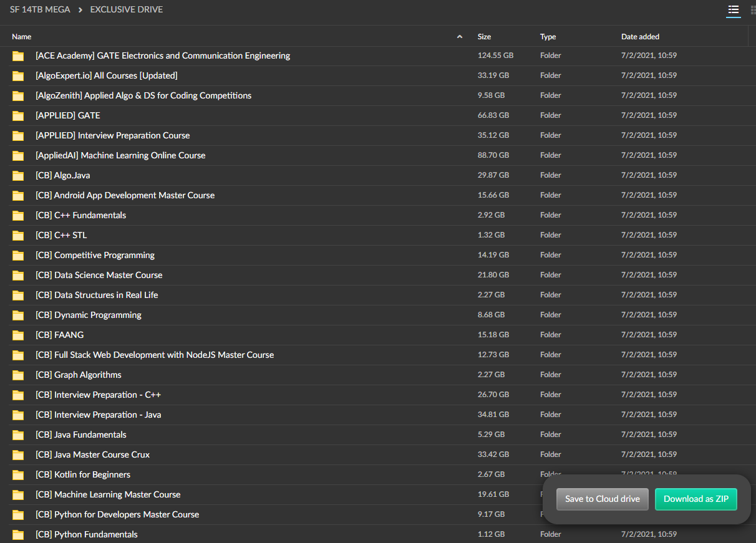Click Download as ZIP button

coord(696,499)
